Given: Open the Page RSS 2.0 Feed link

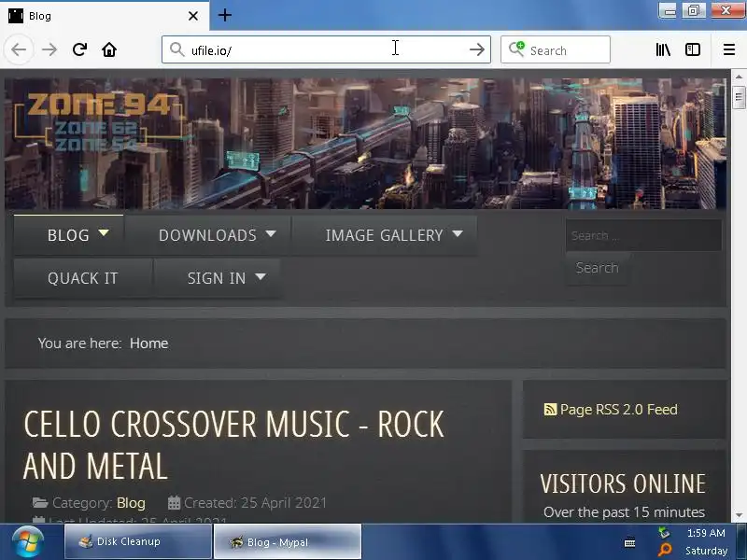Looking at the screenshot, I should pos(618,410).
